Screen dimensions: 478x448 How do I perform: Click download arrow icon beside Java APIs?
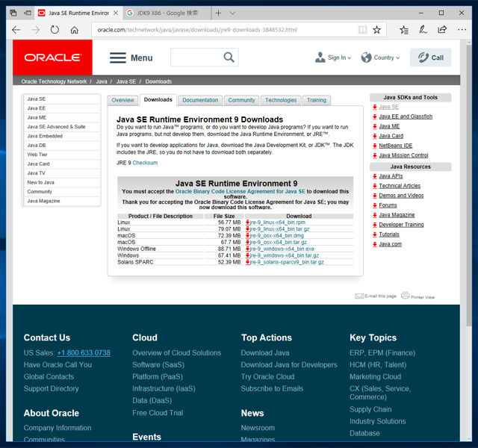(375, 176)
